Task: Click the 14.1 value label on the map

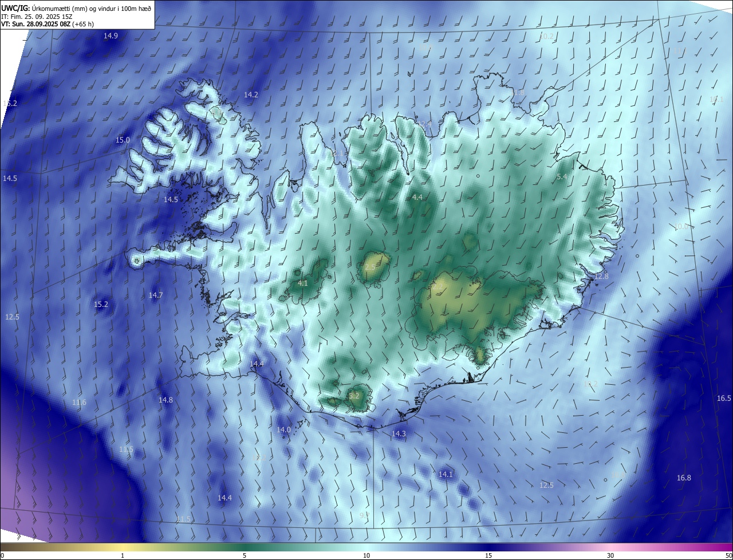Action: [446, 475]
